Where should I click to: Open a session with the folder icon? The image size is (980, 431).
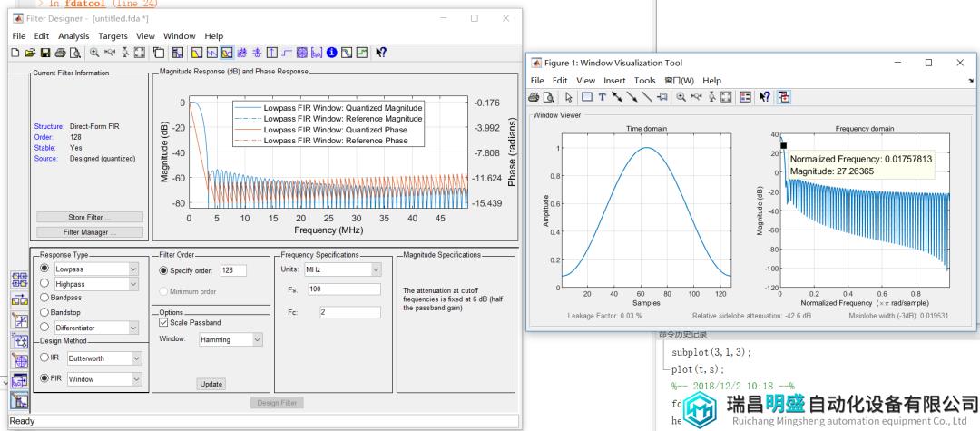coord(30,54)
